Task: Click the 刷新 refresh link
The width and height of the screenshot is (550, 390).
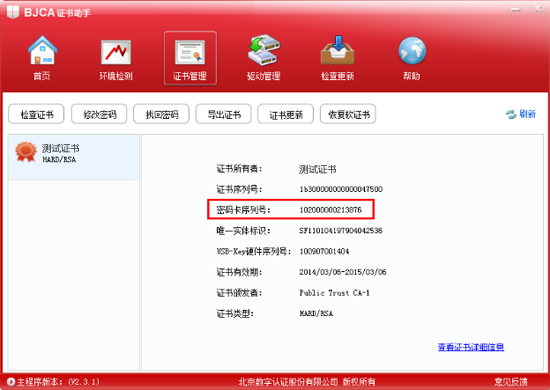Action: click(x=527, y=114)
